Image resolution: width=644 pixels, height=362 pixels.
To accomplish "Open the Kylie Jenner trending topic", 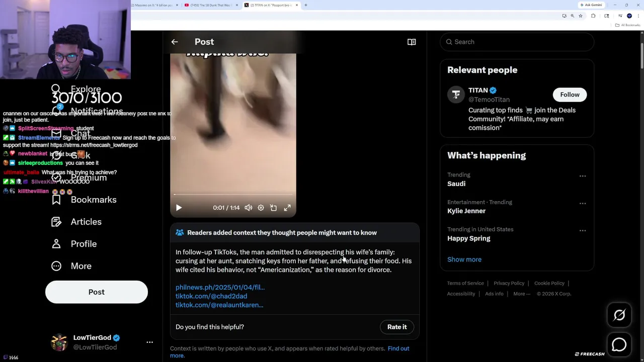I will click(x=466, y=211).
